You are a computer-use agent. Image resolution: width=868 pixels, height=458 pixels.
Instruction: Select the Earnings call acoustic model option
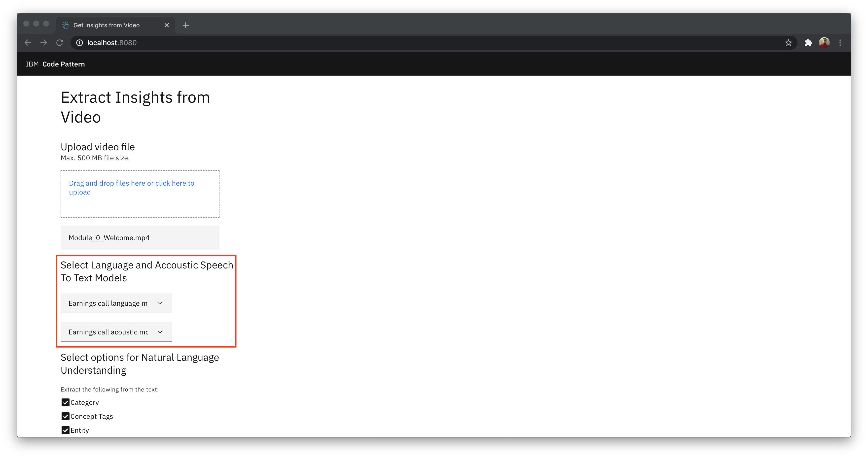tap(115, 332)
